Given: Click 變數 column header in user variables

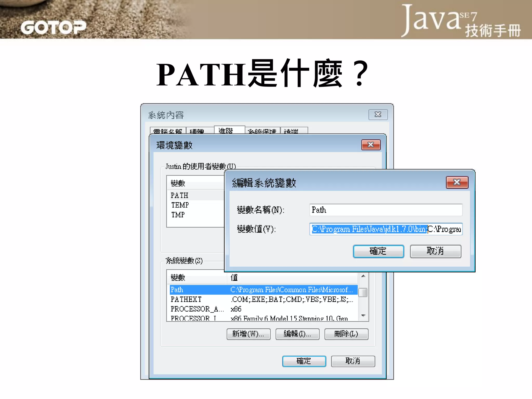Looking at the screenshot, I should click(196, 183).
